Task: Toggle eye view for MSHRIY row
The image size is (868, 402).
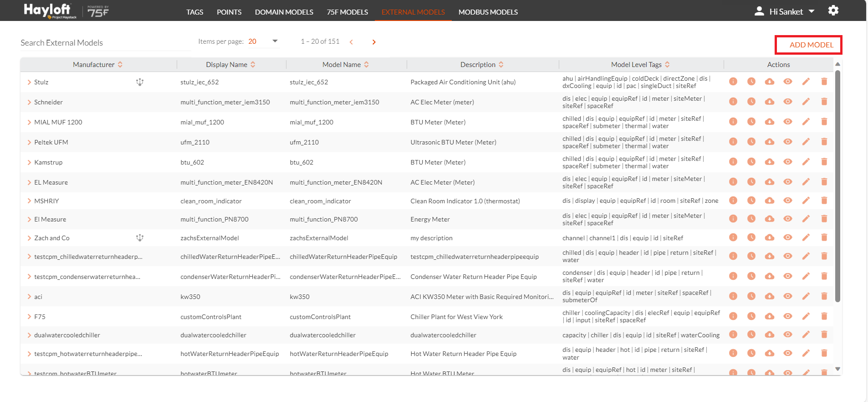Action: point(788,201)
